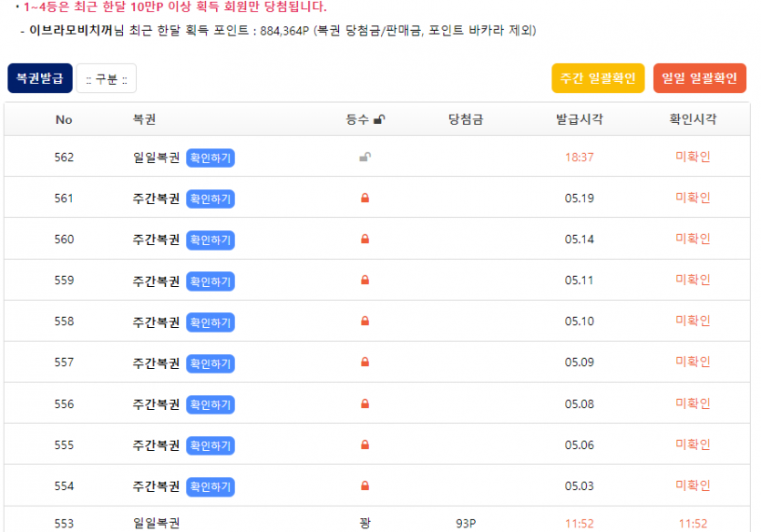Click 확인하기 for weekly ticket 556
Image resolution: width=761 pixels, height=532 pixels.
[x=211, y=404]
